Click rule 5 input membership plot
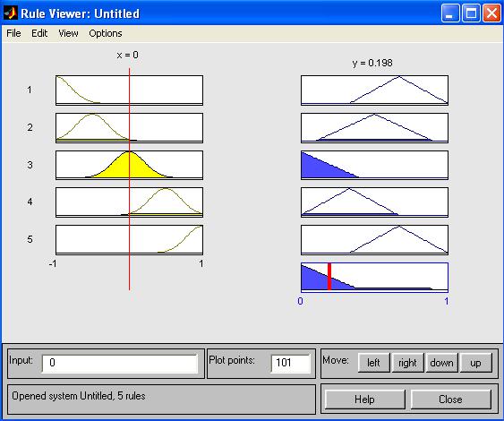Screen dimensions: 504x421 [129, 240]
